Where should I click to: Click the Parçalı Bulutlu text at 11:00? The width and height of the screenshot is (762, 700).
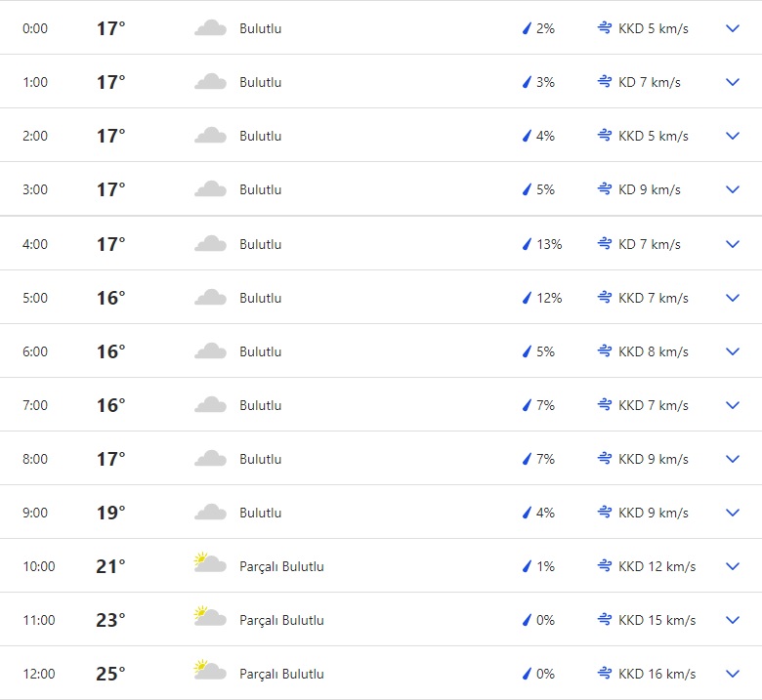coord(281,620)
